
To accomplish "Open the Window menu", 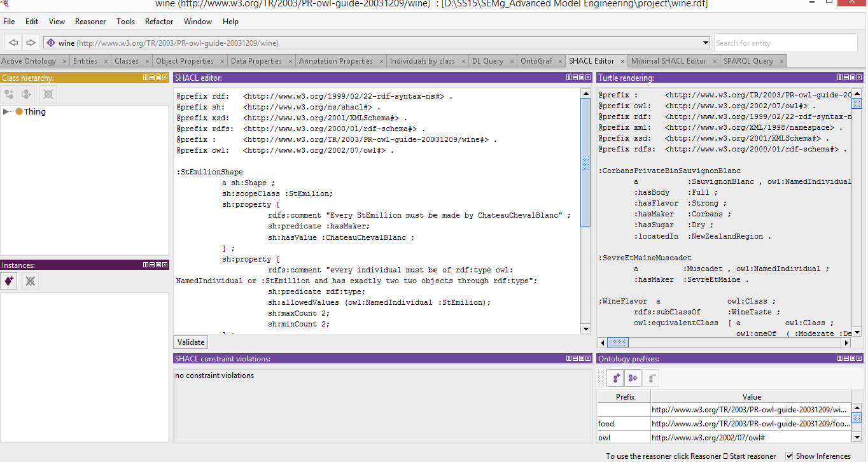I will coord(198,22).
